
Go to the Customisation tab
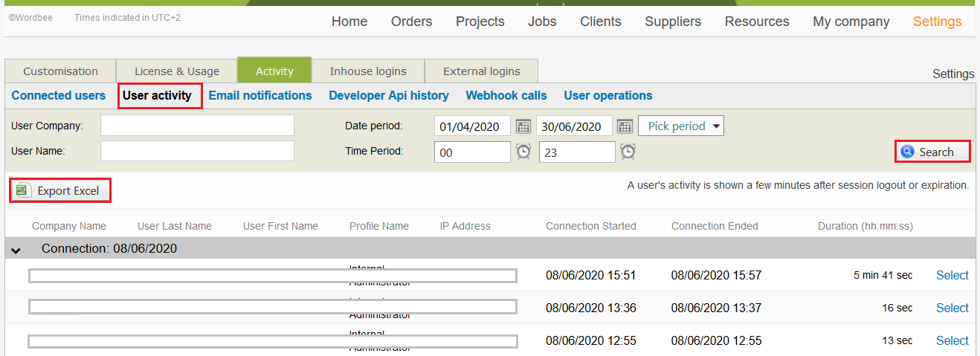(x=60, y=71)
